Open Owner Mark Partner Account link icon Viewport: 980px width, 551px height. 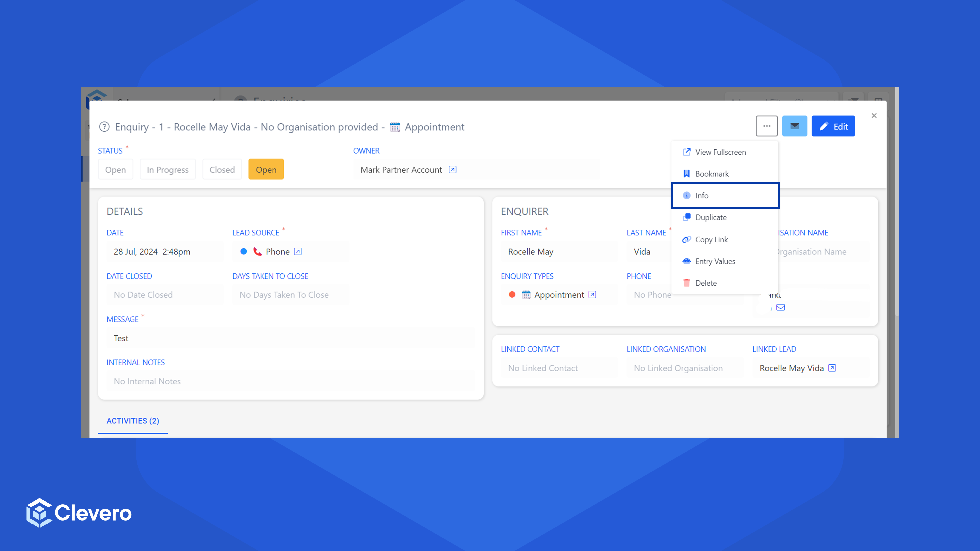tap(452, 170)
